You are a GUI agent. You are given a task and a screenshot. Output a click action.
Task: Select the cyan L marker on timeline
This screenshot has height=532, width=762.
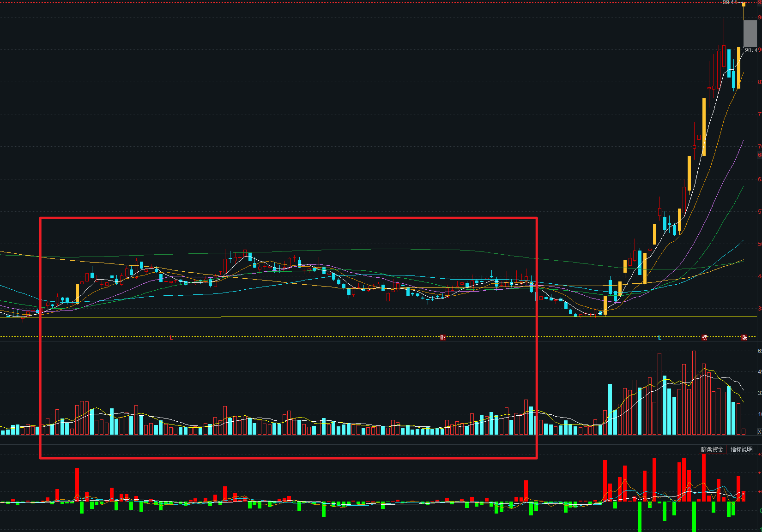pos(659,338)
